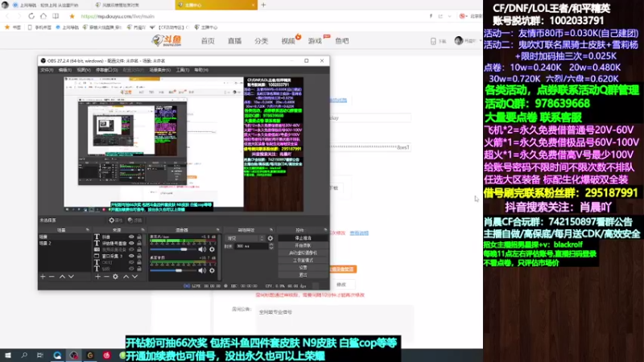Enable 工作室模式 in OBS controls
The image size is (644, 362).
pyautogui.click(x=303, y=260)
